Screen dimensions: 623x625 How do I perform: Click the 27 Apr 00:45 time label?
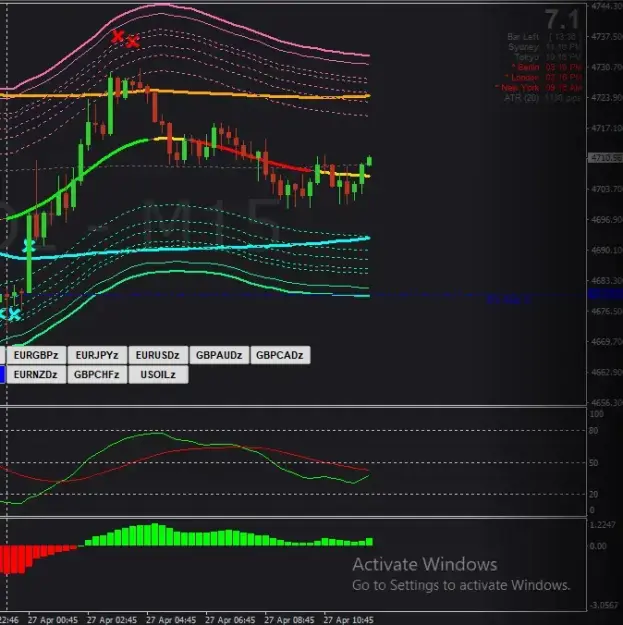[x=53, y=620]
